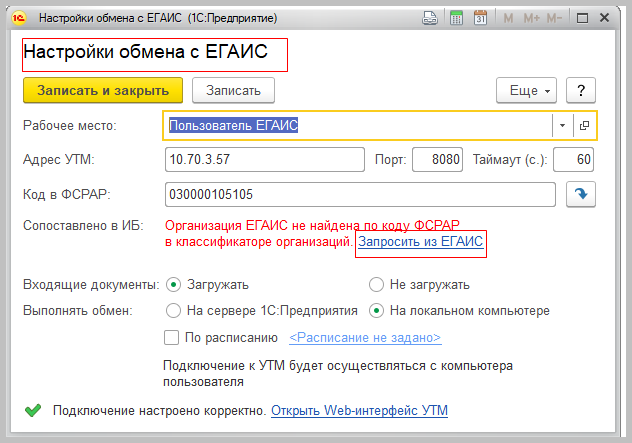Open the Открыть Web-интерфейс УТМ link
This screenshot has height=443, width=632.
360,411
